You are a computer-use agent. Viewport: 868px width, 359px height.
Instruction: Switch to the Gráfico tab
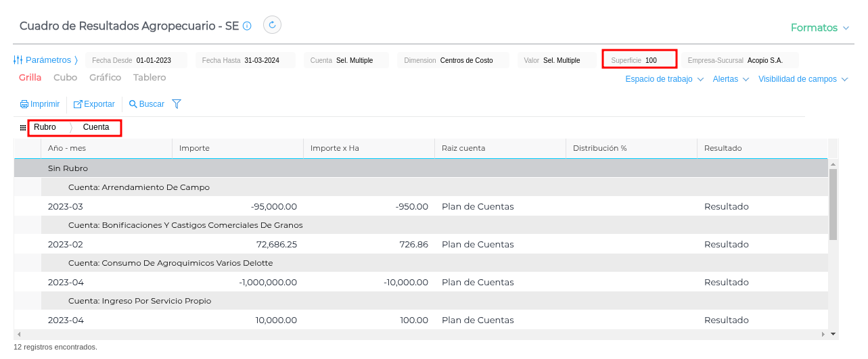pos(105,78)
